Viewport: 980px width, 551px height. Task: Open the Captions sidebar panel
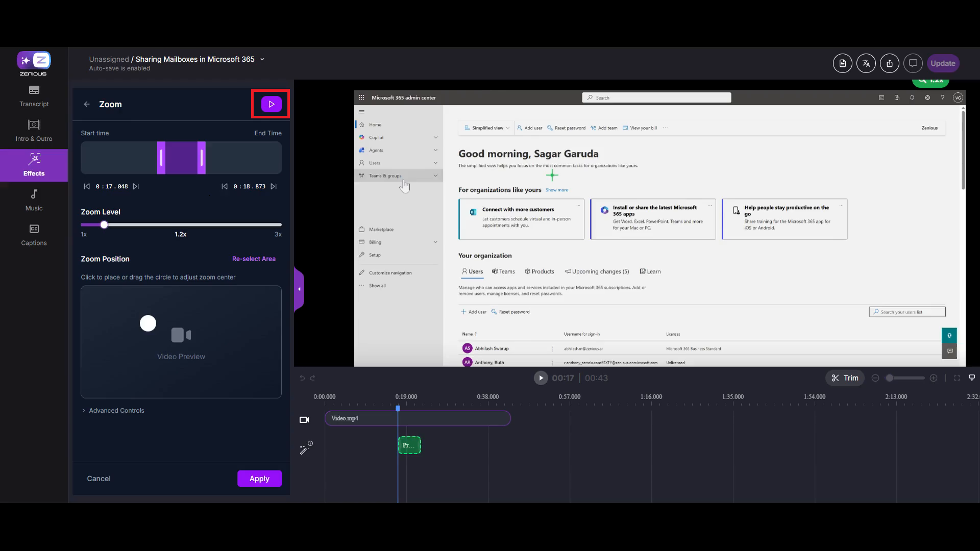coord(34,235)
